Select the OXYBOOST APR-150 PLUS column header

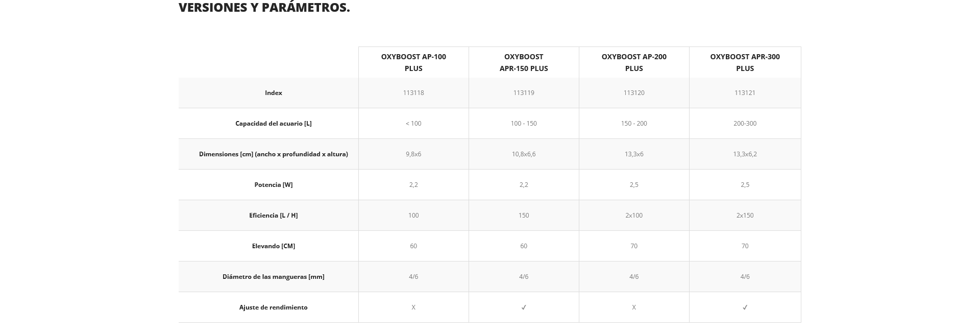tap(524, 62)
